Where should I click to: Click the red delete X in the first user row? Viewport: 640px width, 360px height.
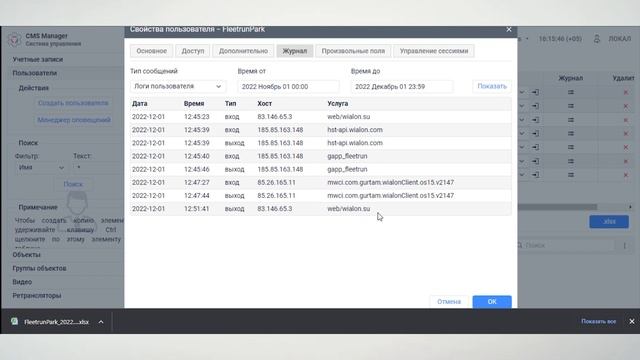(625, 93)
